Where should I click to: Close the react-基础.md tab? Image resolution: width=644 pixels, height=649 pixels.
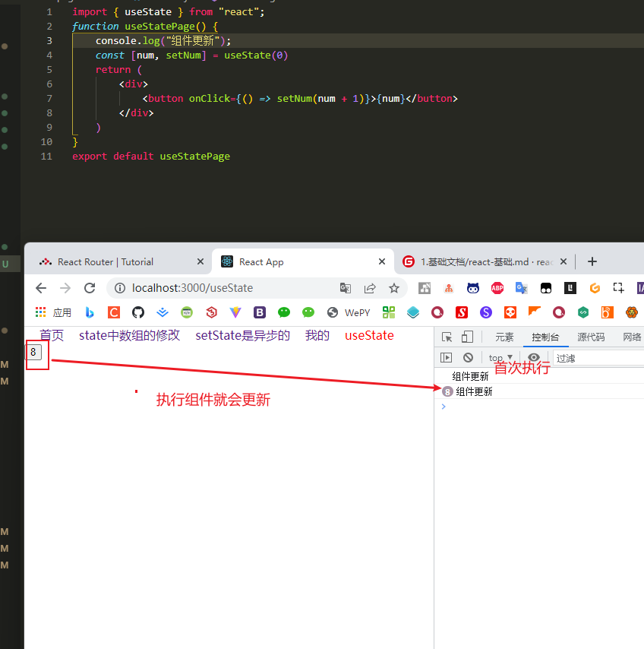pyautogui.click(x=563, y=261)
